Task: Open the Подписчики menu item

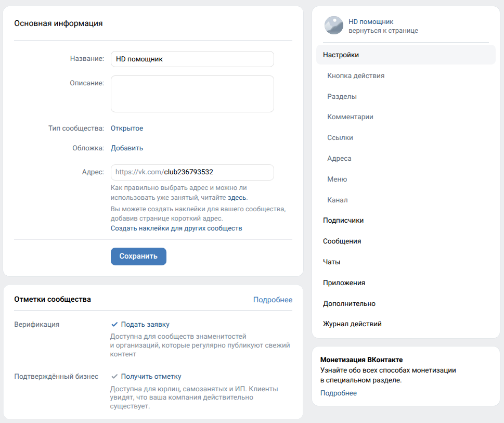Action: click(x=343, y=221)
